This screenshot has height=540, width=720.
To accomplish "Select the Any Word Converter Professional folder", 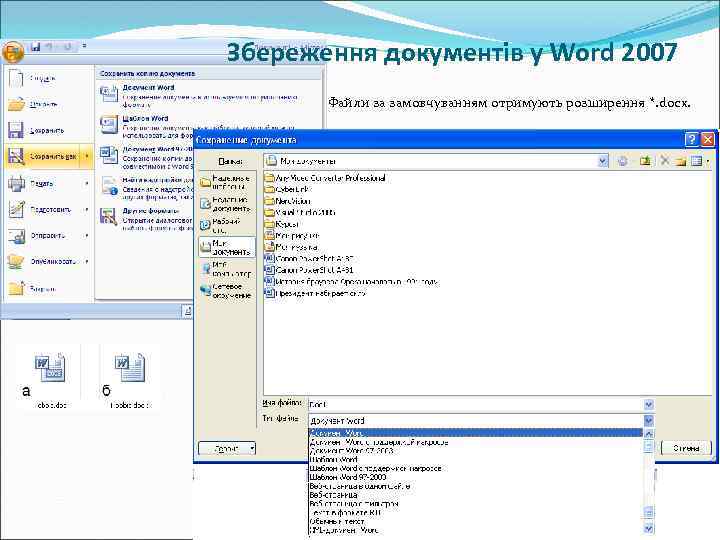I will pos(325,178).
